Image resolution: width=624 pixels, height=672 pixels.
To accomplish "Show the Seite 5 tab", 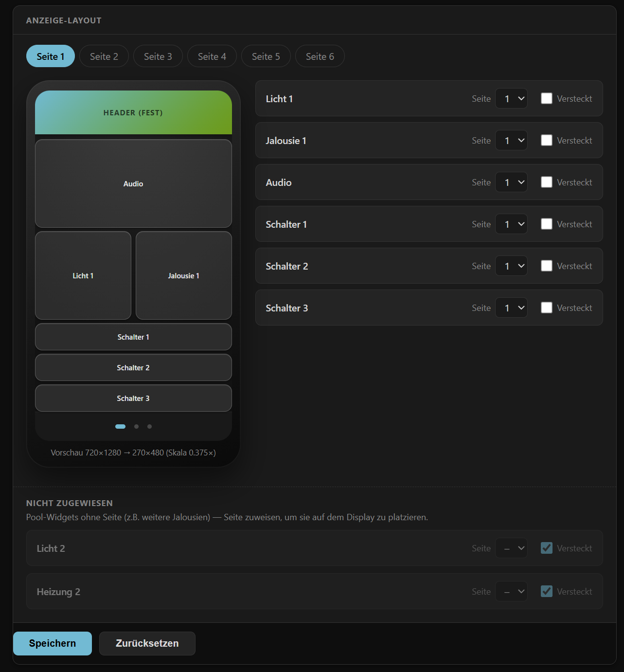I will coord(266,56).
